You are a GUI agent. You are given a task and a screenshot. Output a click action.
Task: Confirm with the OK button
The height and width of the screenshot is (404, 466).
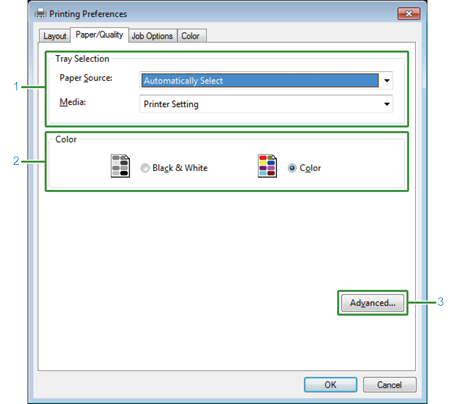pos(330,385)
